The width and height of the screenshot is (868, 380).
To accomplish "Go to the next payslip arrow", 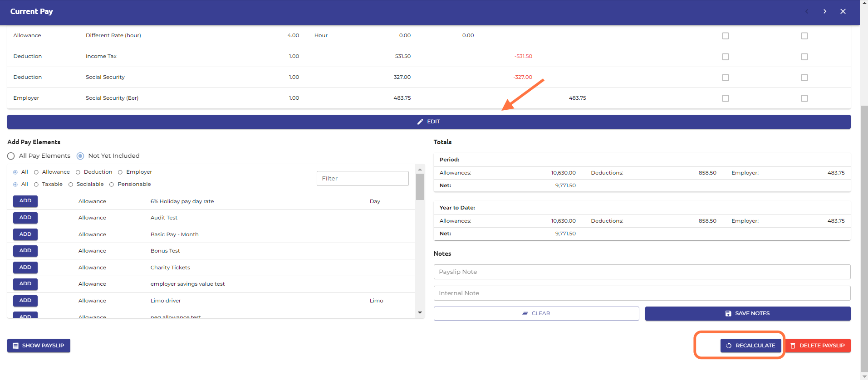I will point(825,11).
